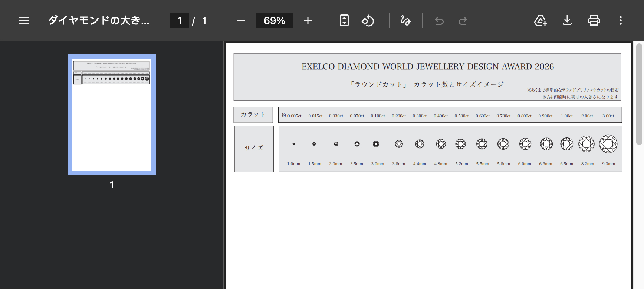
Task: Click the EXELCO DIAMOND award heading
Action: pyautogui.click(x=427, y=67)
